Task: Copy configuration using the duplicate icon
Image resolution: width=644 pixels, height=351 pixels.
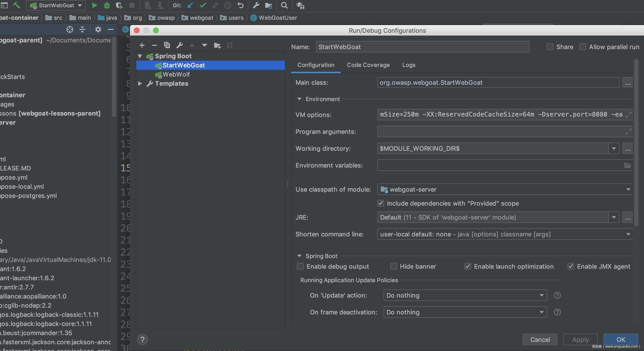Action: tap(167, 45)
